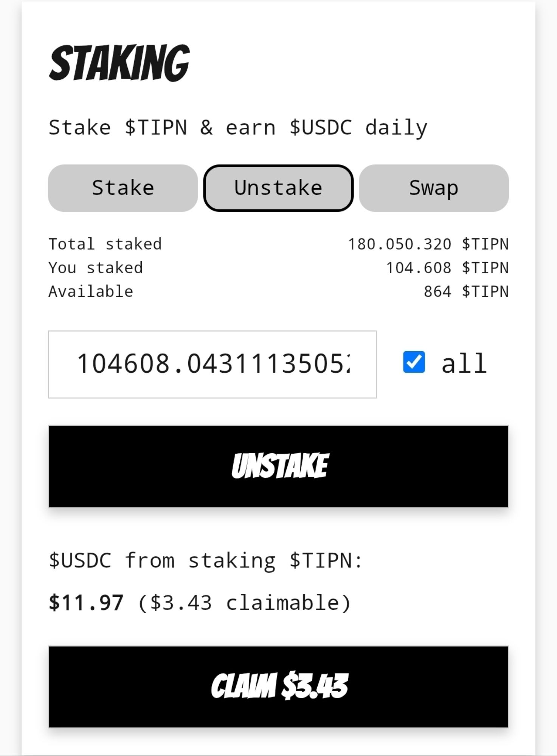Click the 'Available' label

click(x=91, y=292)
